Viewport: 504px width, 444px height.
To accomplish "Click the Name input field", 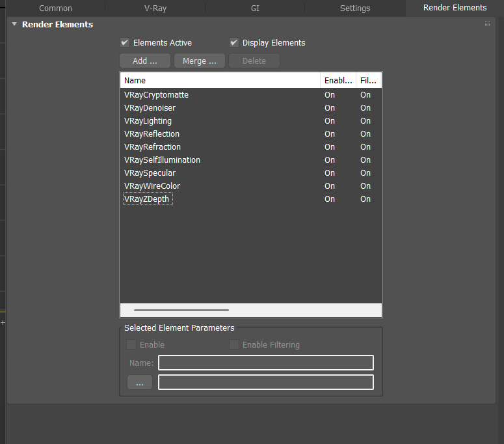I will tap(266, 363).
